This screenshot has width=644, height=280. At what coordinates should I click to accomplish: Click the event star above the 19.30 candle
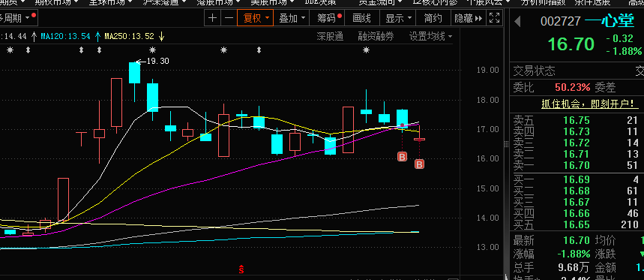tap(152, 50)
